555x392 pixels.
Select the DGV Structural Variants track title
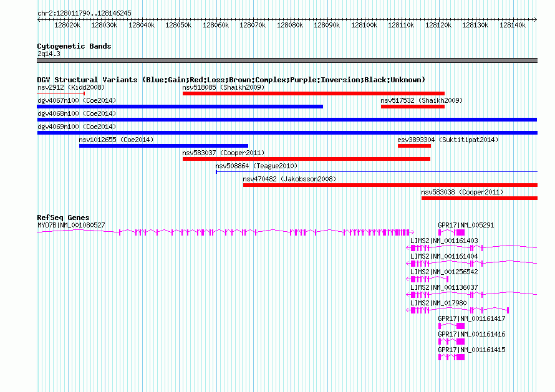click(231, 80)
